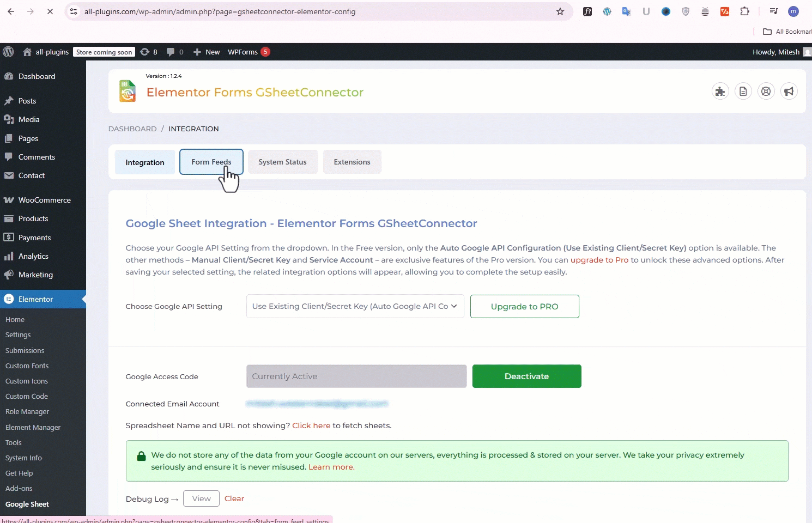The height and width of the screenshot is (523, 812).
Task: Click the plugin puzzle icon in GSheetConnector header
Action: (720, 92)
